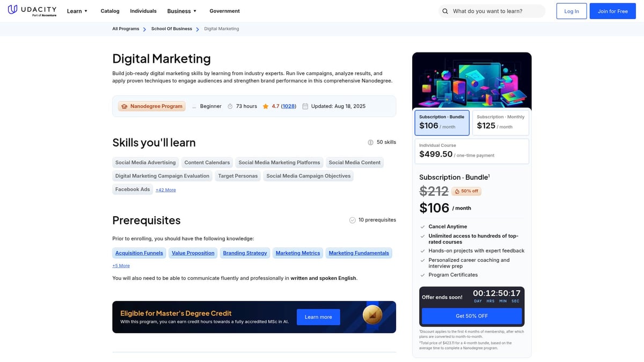Click the Digital Marketing Campaign Evaluation tag
Screen dimensions: 644x362
(x=163, y=176)
